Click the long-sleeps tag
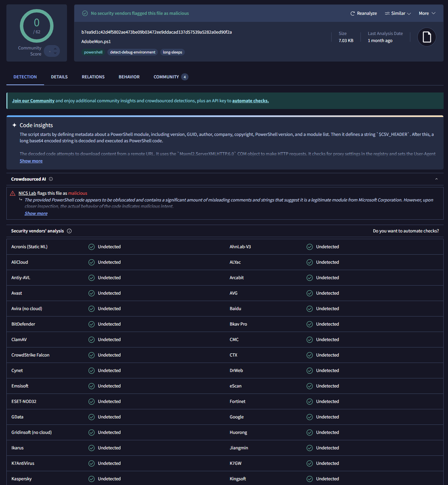Screen dimensions: 448x485 click(172, 52)
